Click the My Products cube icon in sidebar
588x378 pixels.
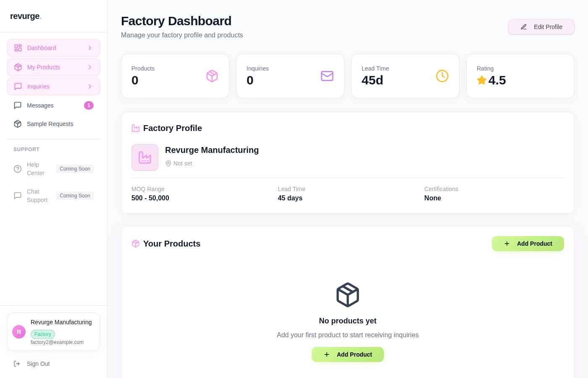tap(18, 67)
